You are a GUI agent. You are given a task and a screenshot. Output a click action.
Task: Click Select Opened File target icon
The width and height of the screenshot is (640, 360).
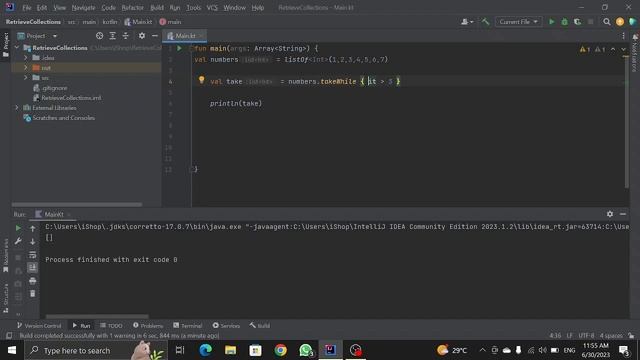click(99, 36)
